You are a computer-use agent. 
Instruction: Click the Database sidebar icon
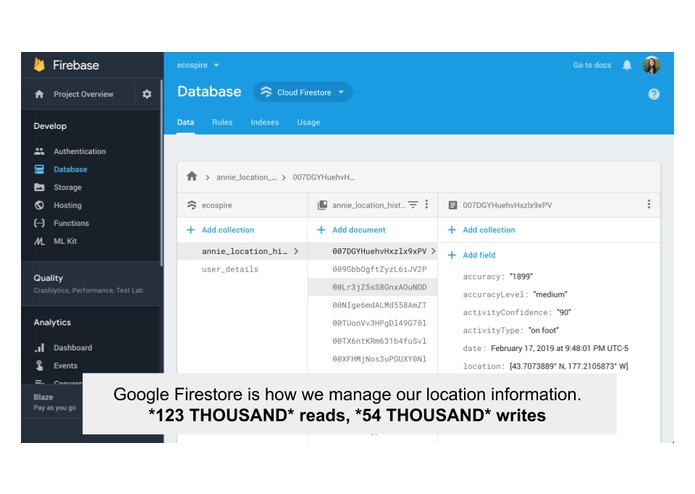tap(39, 169)
